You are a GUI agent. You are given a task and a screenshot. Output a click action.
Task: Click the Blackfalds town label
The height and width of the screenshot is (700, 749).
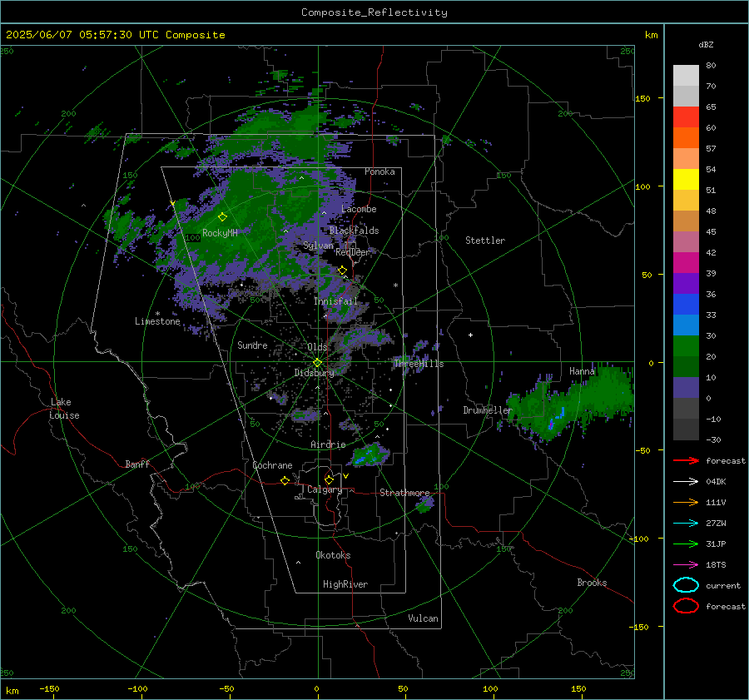[x=354, y=231]
